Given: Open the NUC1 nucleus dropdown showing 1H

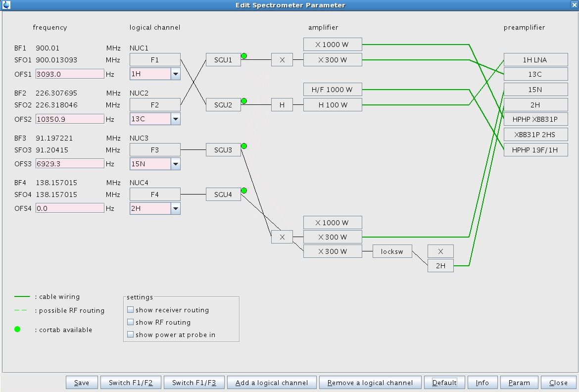Looking at the screenshot, I should (175, 74).
